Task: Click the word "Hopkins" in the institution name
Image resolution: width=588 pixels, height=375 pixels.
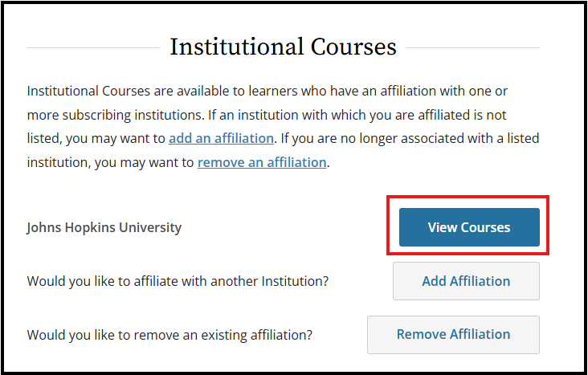Action: tap(90, 227)
